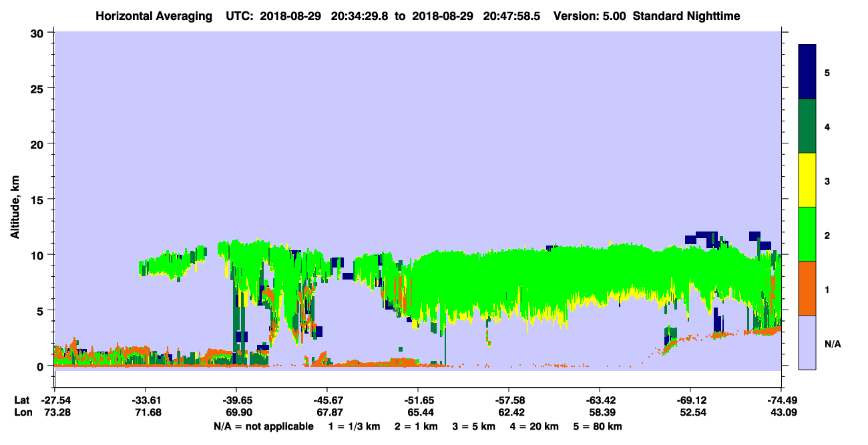
Task: Select the colorbar label "1" beside the orange segment
Action: (827, 290)
